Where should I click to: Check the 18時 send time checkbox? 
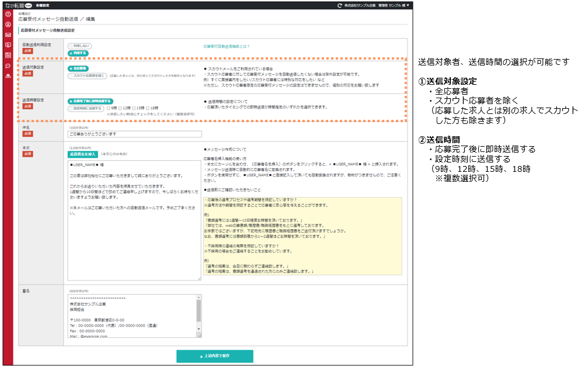[x=147, y=109]
